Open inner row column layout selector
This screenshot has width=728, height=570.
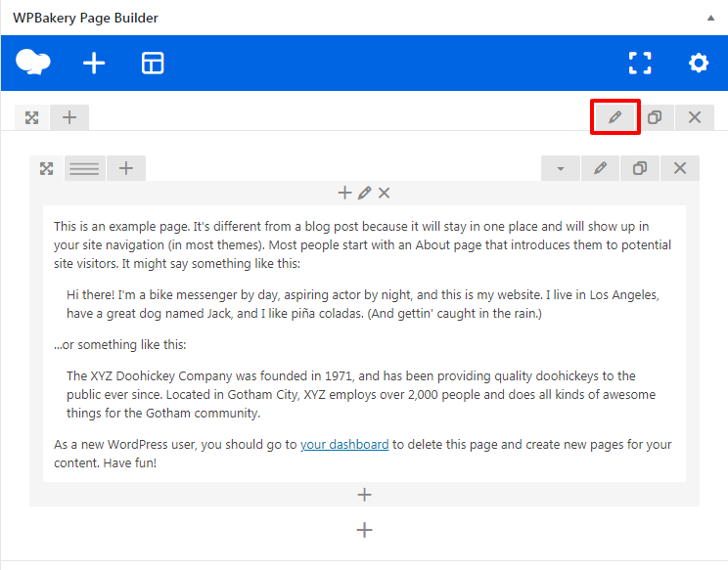click(84, 168)
